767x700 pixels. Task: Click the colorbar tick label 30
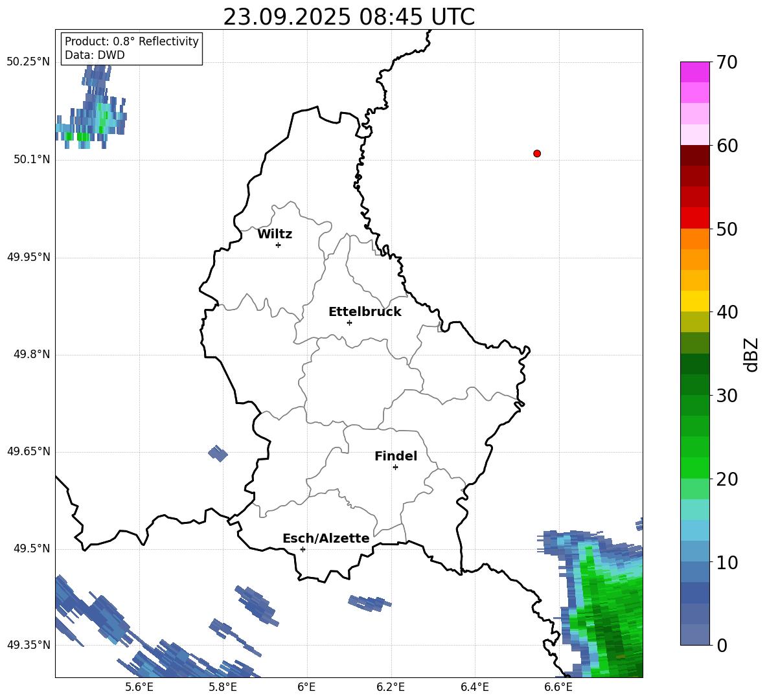pyautogui.click(x=727, y=396)
